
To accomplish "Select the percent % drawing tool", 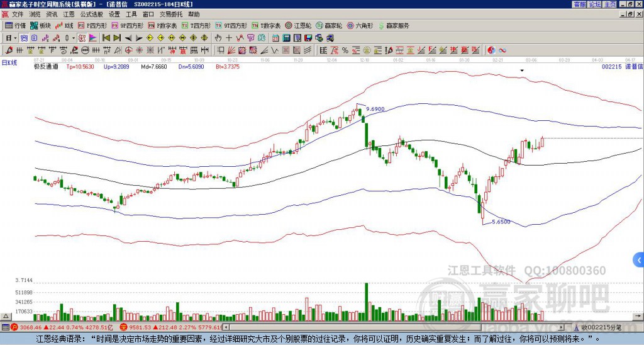I will (x=345, y=50).
